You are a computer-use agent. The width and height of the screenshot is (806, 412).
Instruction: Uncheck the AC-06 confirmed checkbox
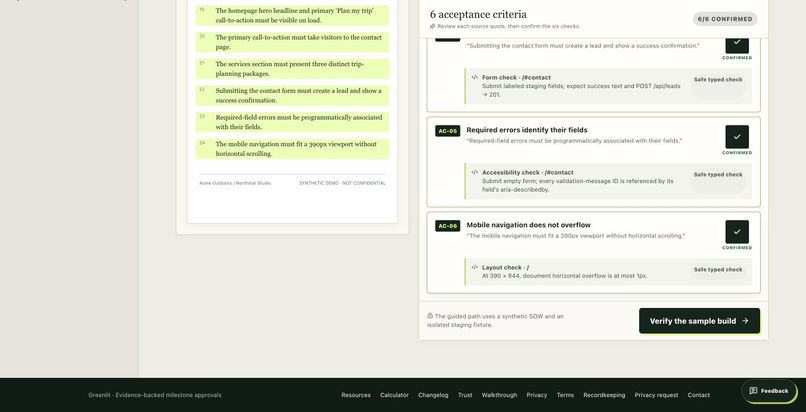tap(737, 232)
